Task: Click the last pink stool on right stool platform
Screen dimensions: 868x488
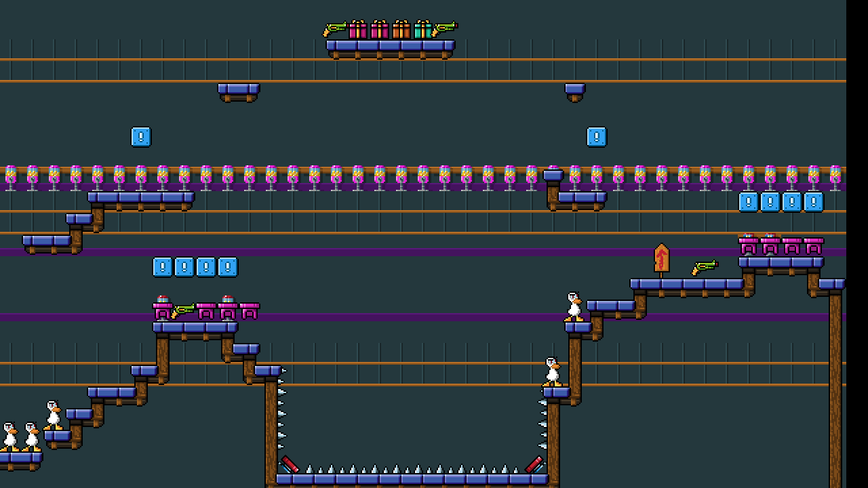Action: click(814, 245)
